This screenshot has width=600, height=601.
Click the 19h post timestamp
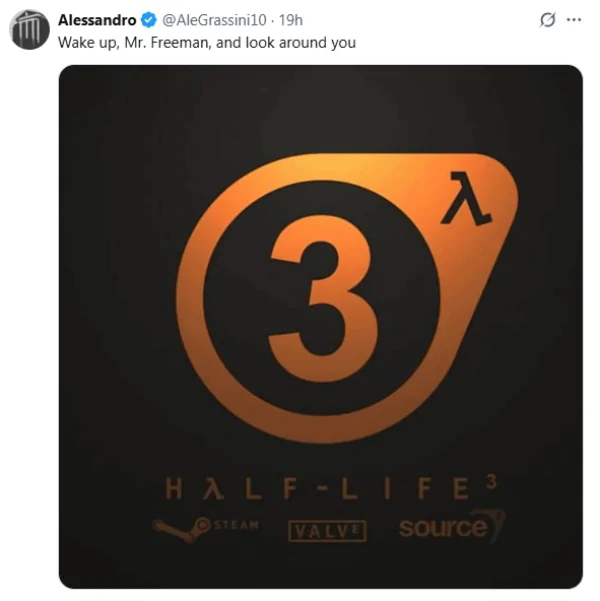point(291,20)
